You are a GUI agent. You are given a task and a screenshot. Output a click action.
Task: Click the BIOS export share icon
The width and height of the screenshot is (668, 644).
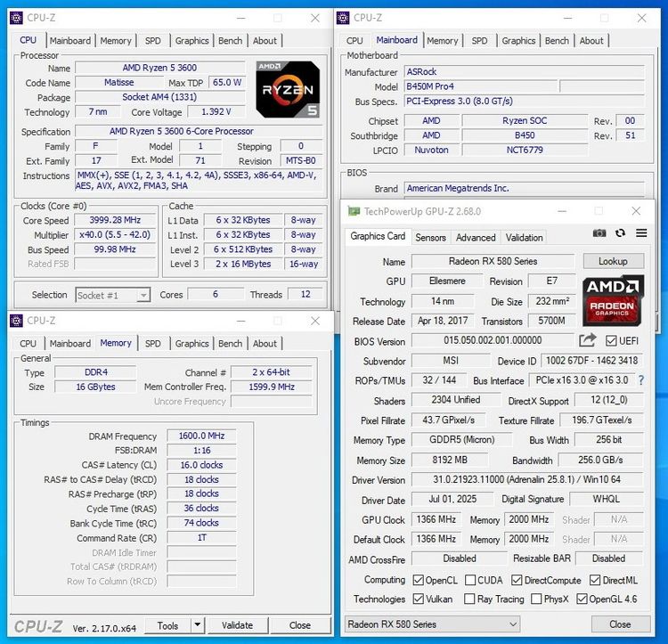point(588,340)
